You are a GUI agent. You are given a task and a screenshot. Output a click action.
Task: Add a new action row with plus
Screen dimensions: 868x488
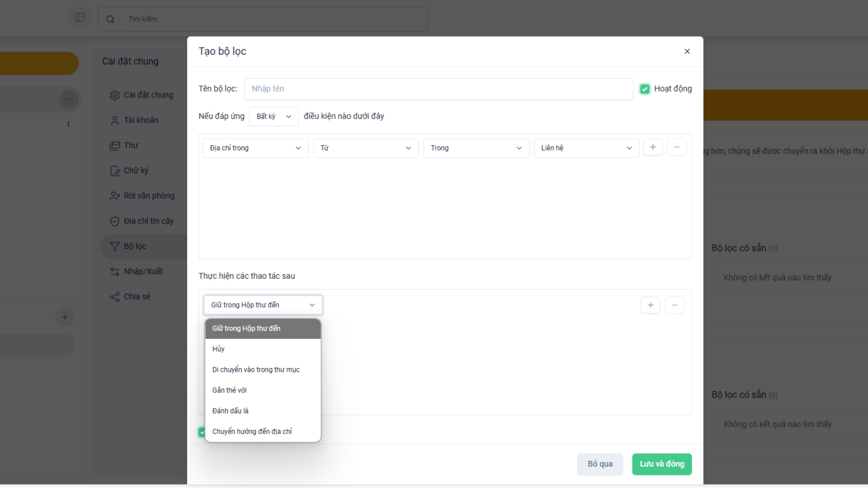pos(650,305)
